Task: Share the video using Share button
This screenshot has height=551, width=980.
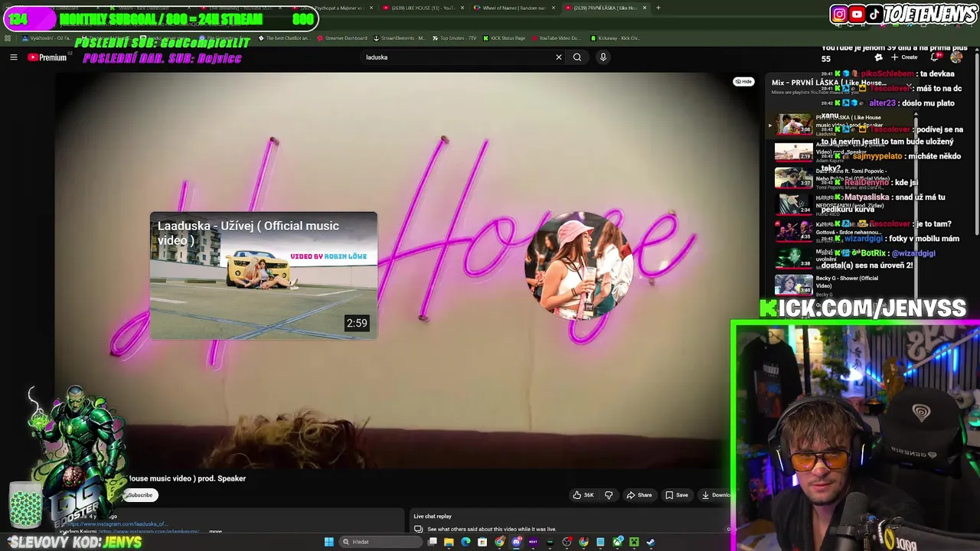Action: coord(639,495)
